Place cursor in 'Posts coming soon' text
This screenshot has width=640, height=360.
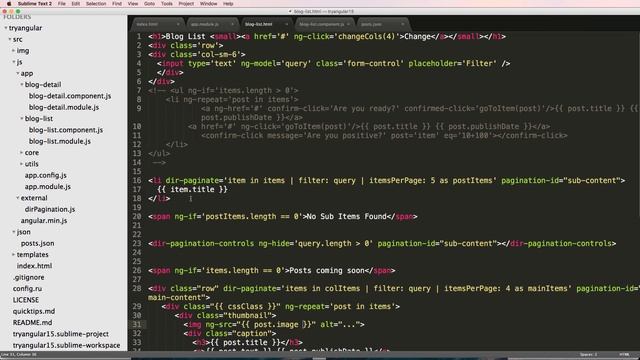(327, 271)
